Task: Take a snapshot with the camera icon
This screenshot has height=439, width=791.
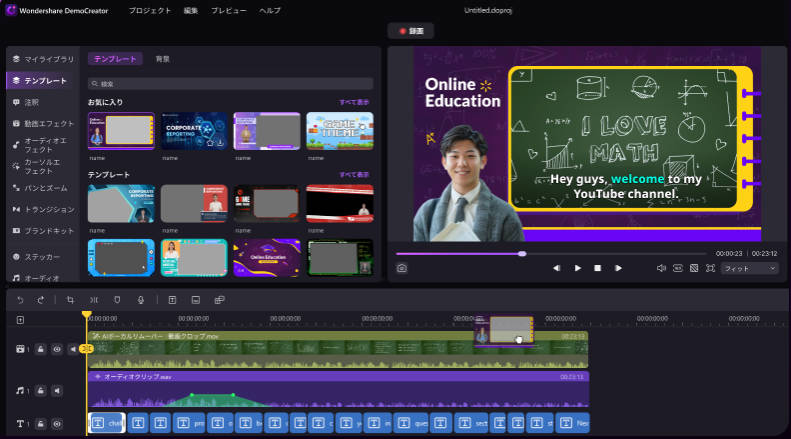Action: click(402, 268)
